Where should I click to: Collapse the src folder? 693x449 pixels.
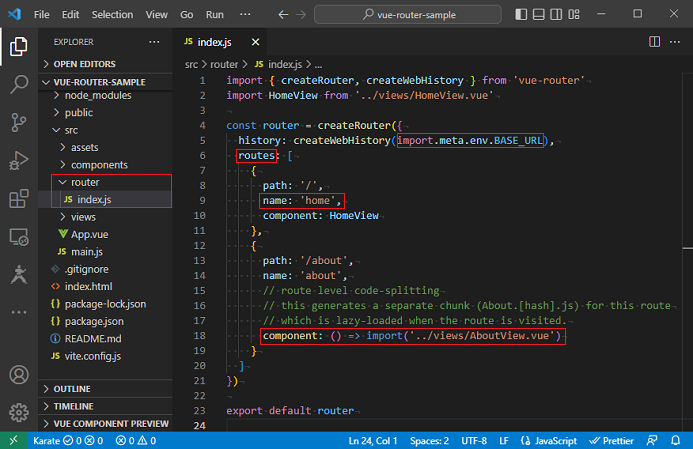(105, 130)
